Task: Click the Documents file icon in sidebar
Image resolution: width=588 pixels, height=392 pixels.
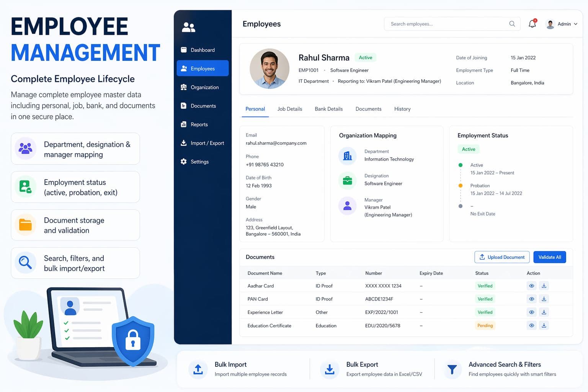Action: (184, 106)
